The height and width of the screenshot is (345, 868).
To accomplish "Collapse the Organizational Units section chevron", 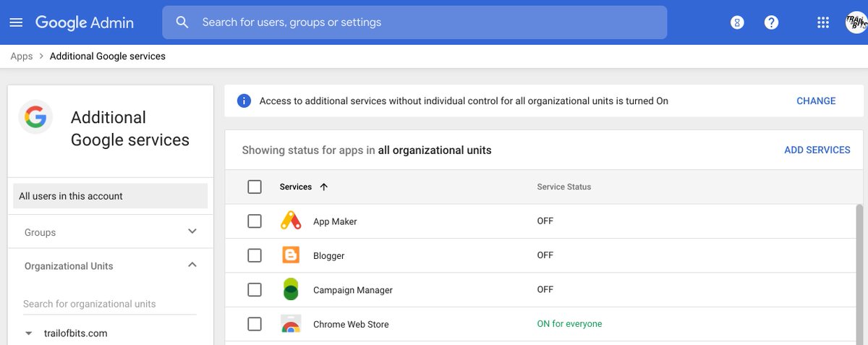I will tap(192, 265).
